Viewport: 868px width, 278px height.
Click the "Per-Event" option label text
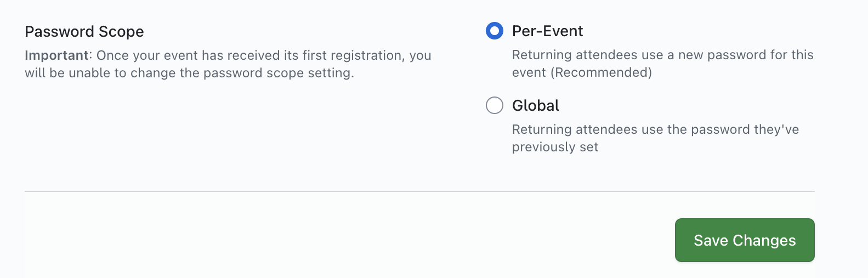coord(547,31)
